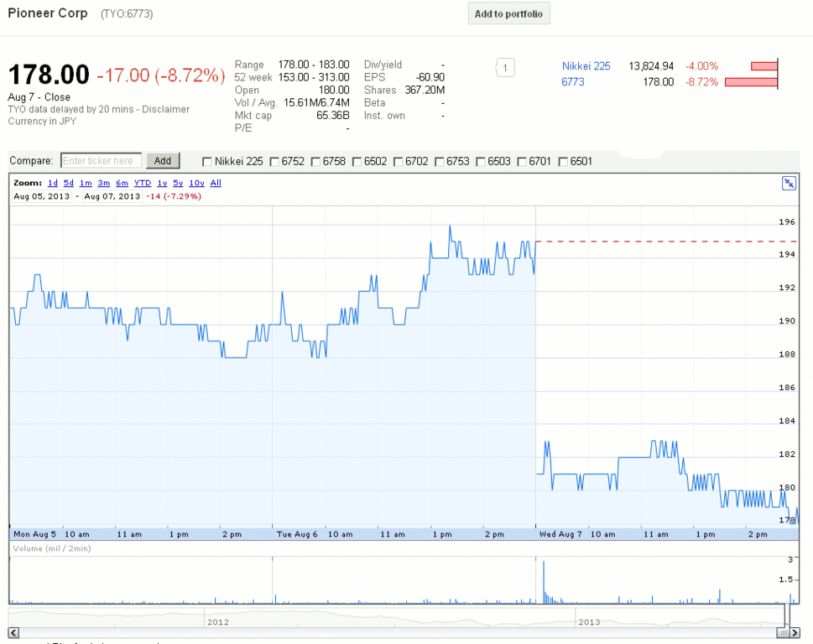Set chart zoom to 5d
The width and height of the screenshot is (813, 644).
click(69, 183)
